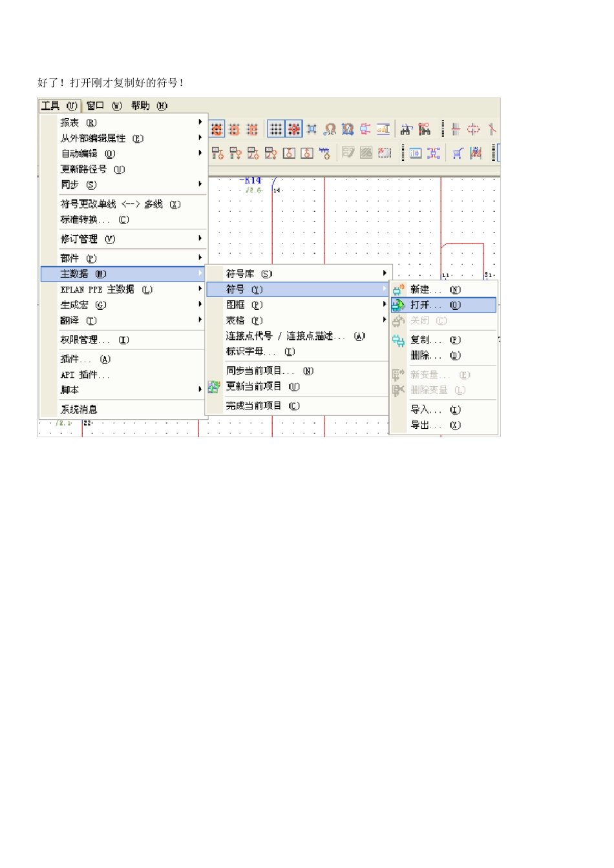Click the red oval connection icon
Screen dimensions: 614x868
(x=474, y=129)
